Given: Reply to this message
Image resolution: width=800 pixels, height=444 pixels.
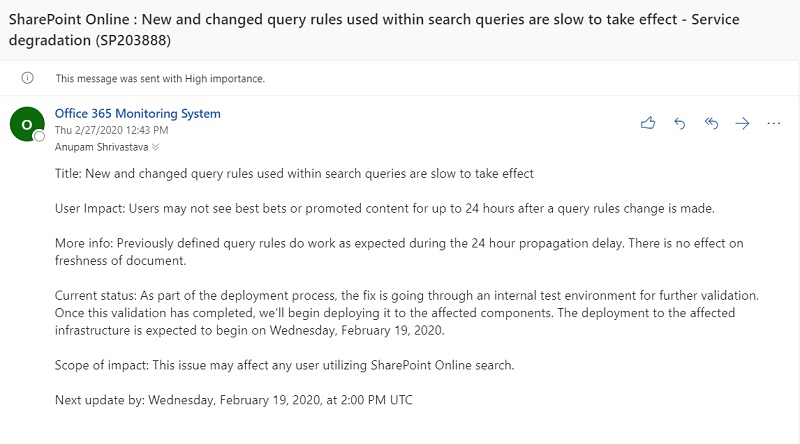Looking at the screenshot, I should 680,123.
